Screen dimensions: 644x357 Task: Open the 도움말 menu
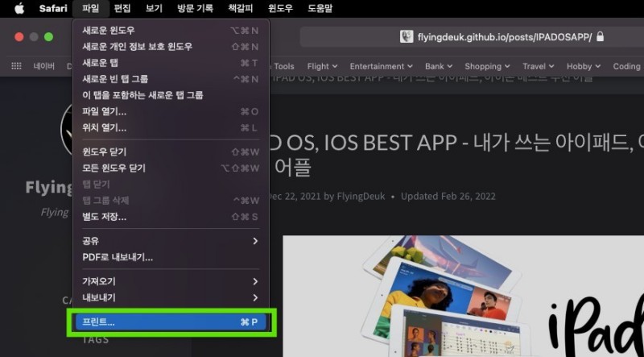(320, 8)
